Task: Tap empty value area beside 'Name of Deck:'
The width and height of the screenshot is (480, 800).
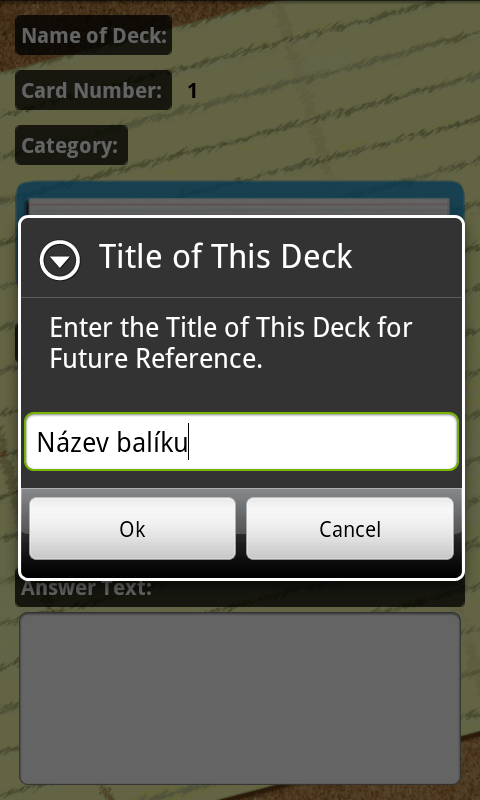Action: tap(316, 35)
